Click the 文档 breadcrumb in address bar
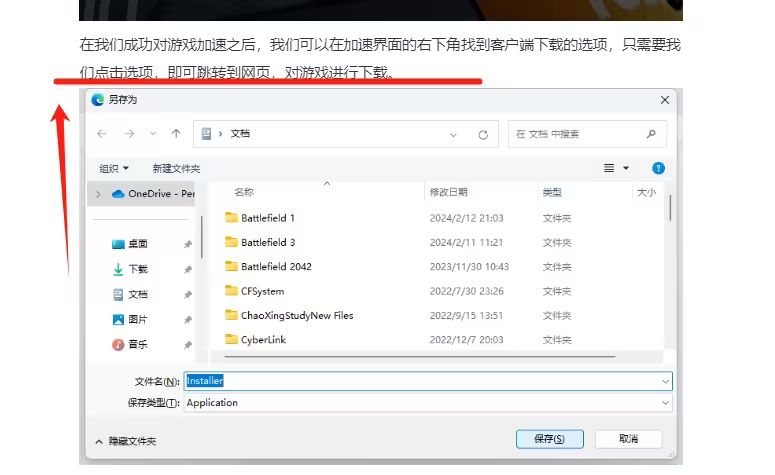Screen dimensions: 775x475 [x=240, y=133]
